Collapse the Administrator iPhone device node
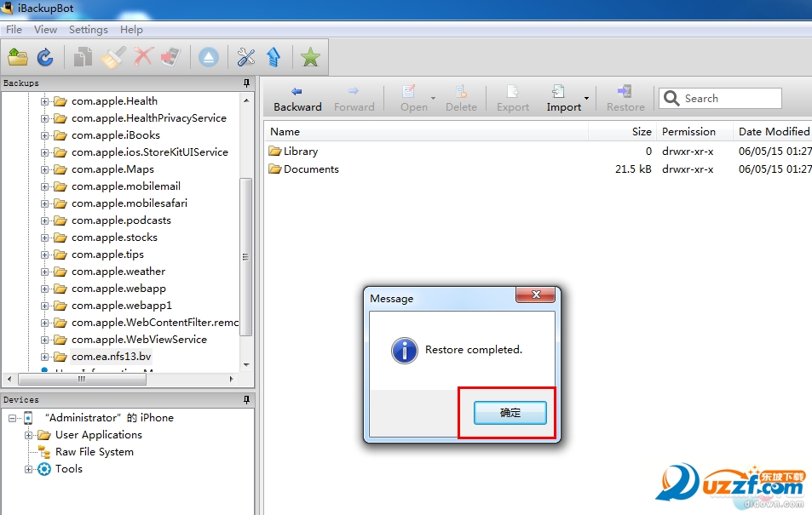The width and height of the screenshot is (812, 515). [12, 418]
